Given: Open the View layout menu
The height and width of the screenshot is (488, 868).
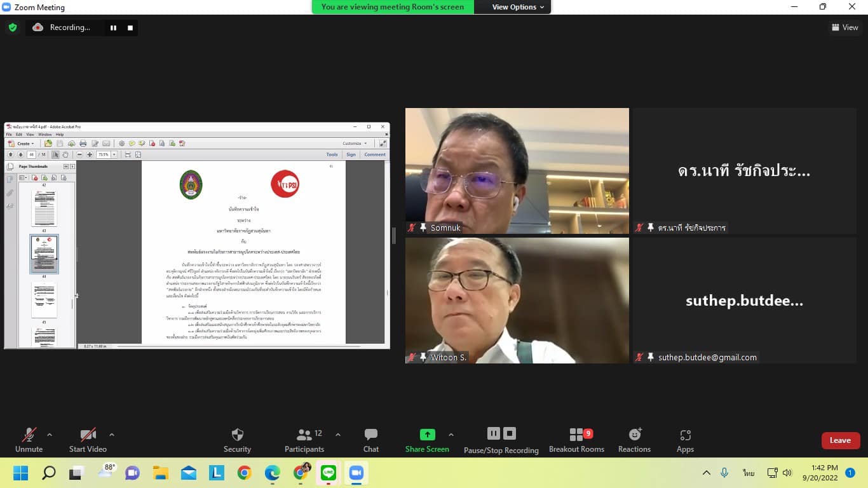Looking at the screenshot, I should [x=845, y=27].
